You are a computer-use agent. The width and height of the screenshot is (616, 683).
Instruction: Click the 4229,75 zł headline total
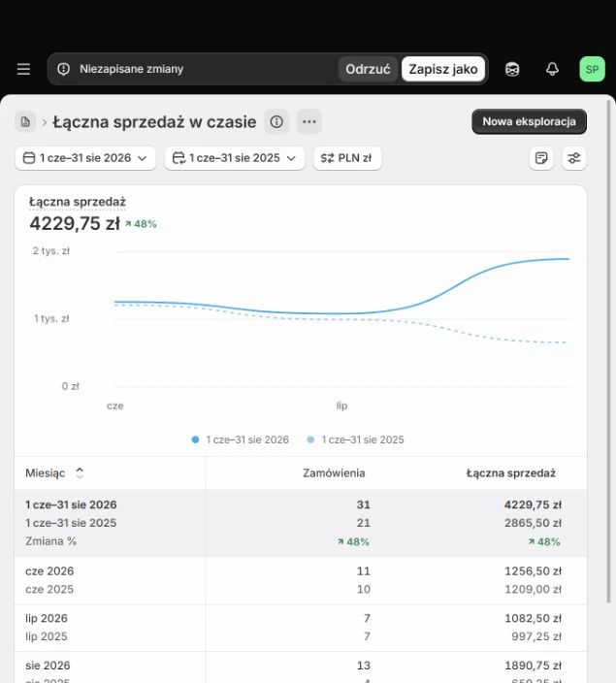click(x=75, y=223)
